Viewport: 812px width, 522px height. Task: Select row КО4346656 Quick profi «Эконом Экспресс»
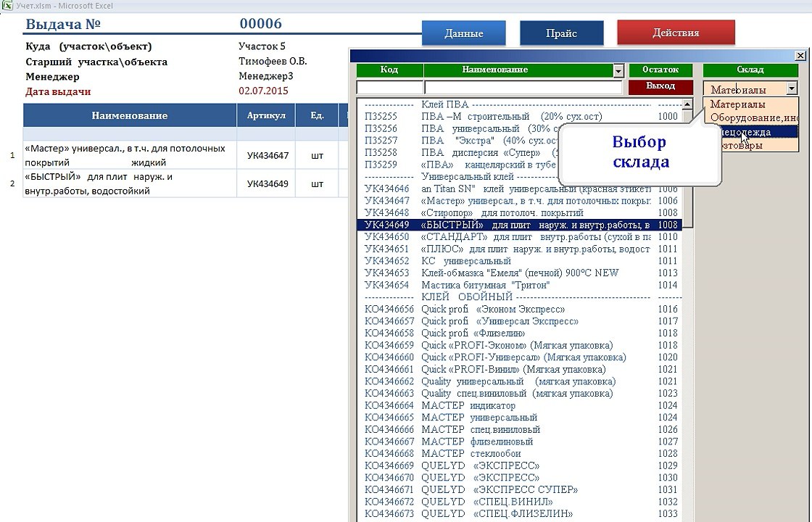tap(520, 309)
